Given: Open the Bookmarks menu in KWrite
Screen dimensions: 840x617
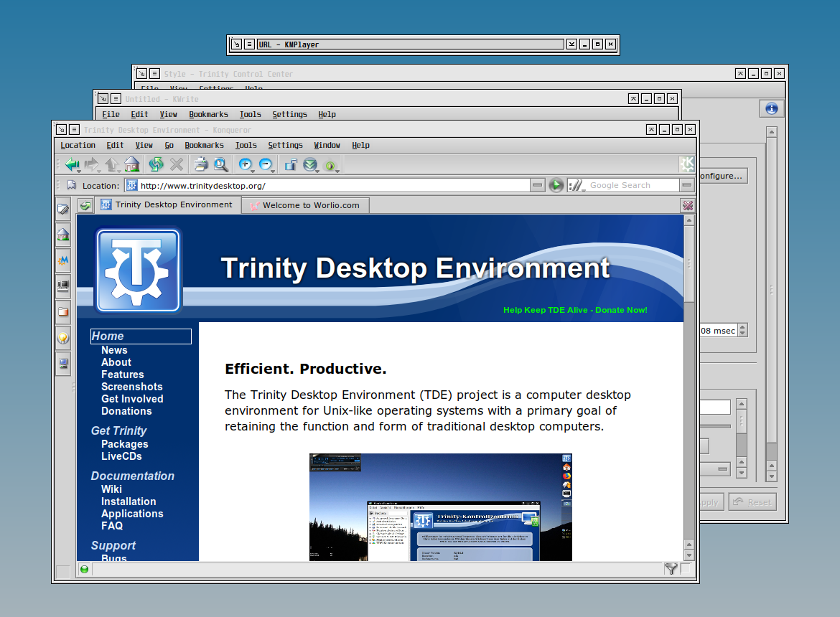Looking at the screenshot, I should [x=208, y=114].
